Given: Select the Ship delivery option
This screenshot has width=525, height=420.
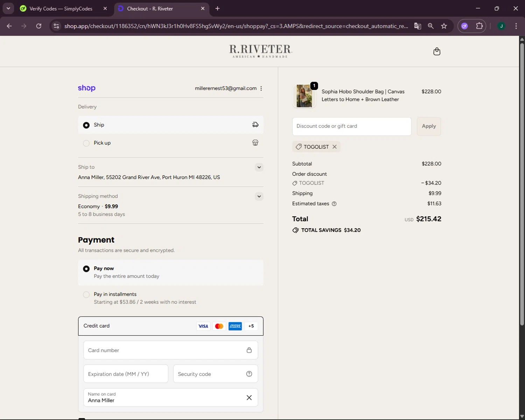Looking at the screenshot, I should (x=170, y=125).
